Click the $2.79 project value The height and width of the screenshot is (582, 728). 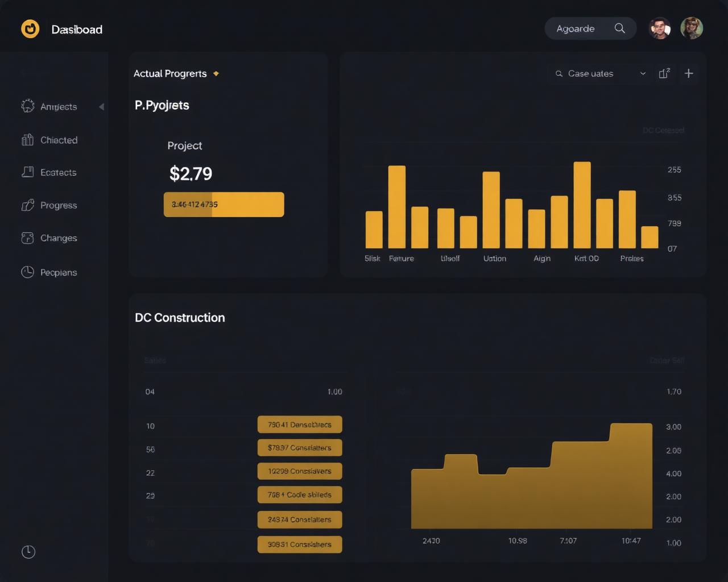pos(191,173)
